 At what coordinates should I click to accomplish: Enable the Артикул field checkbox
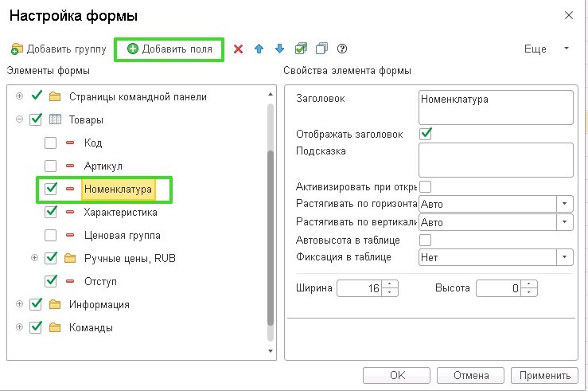[x=51, y=166]
